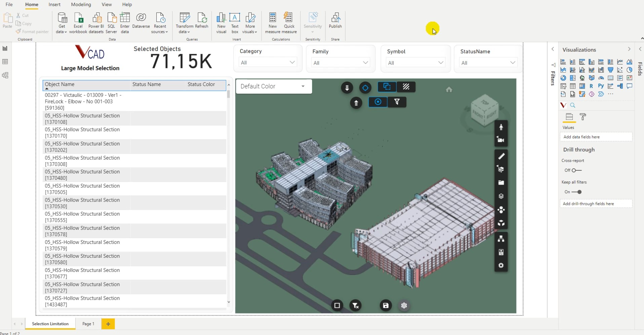The height and width of the screenshot is (335, 644).
Task: Open the Category slicer dropdown
Action: click(268, 62)
